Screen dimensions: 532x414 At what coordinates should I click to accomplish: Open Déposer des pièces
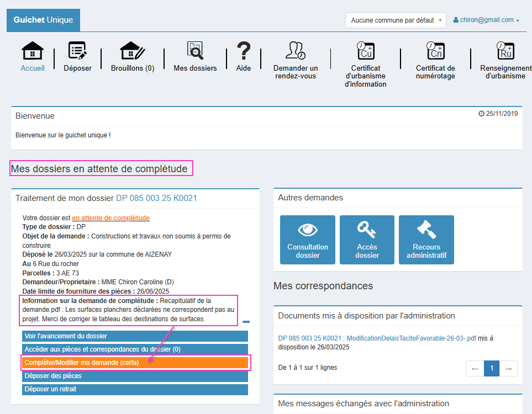click(135, 376)
